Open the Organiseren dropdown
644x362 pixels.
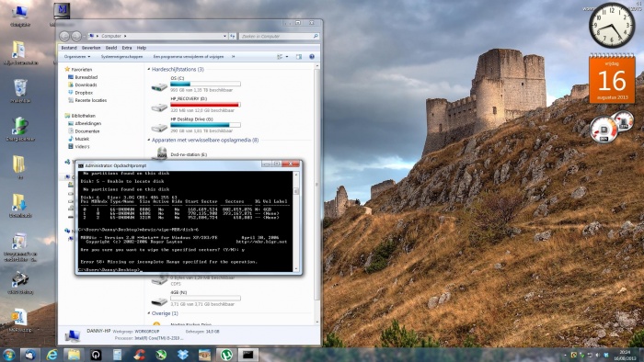click(76, 57)
